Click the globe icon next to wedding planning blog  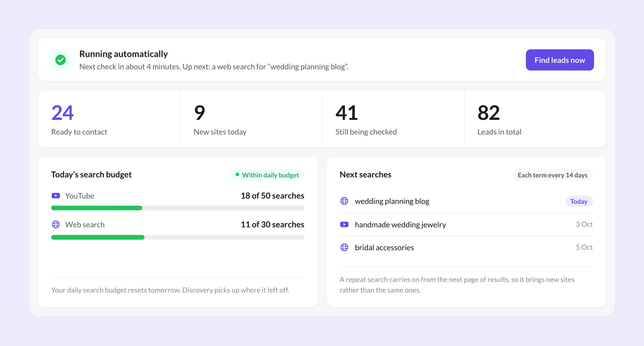click(x=345, y=201)
